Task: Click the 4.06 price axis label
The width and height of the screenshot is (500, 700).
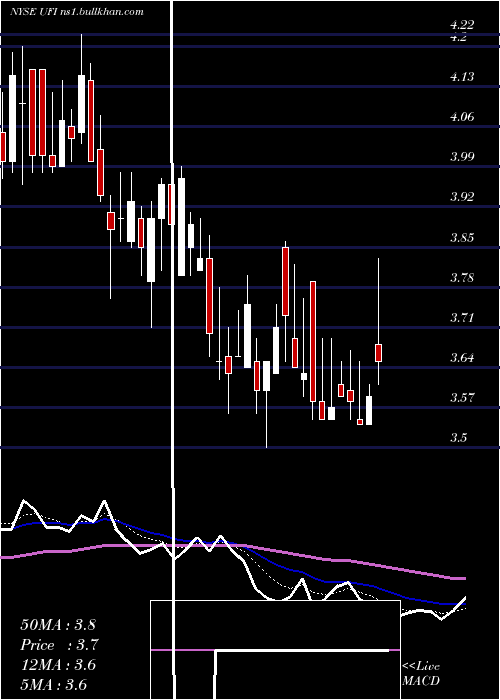Action: point(462,117)
